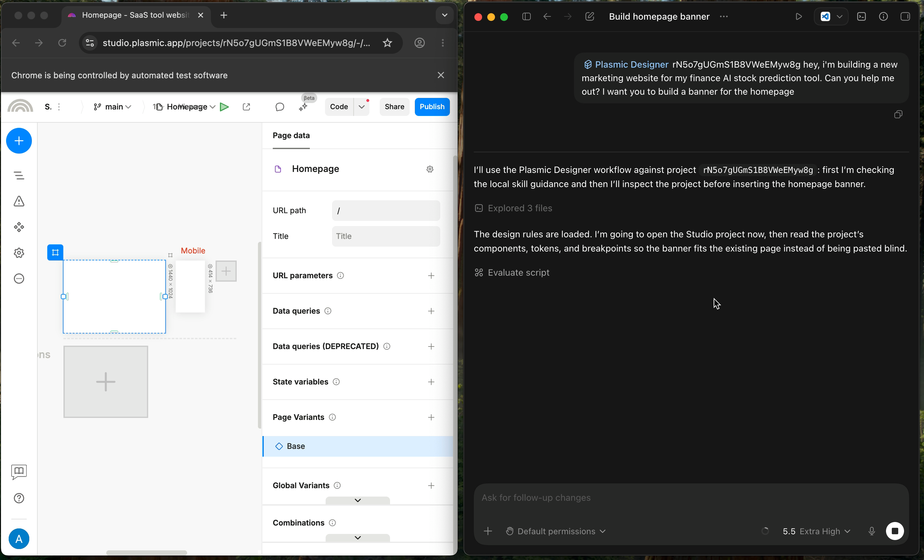Viewport: 924px width, 560px height.
Task: Open project menu three dots near S.
Action: pos(59,107)
